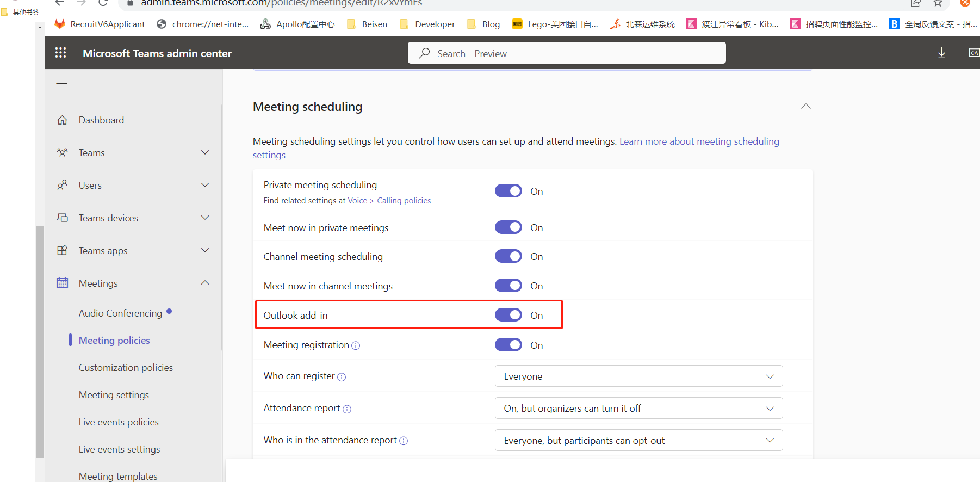Open the Beisen bookmark folder
980x482 pixels.
(367, 24)
